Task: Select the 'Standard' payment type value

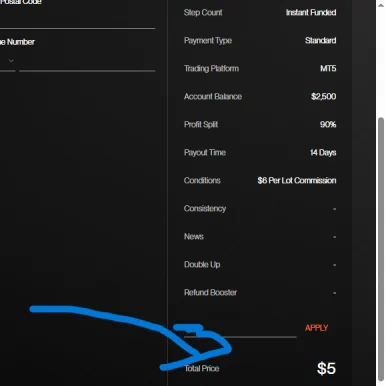Action: tap(320, 41)
